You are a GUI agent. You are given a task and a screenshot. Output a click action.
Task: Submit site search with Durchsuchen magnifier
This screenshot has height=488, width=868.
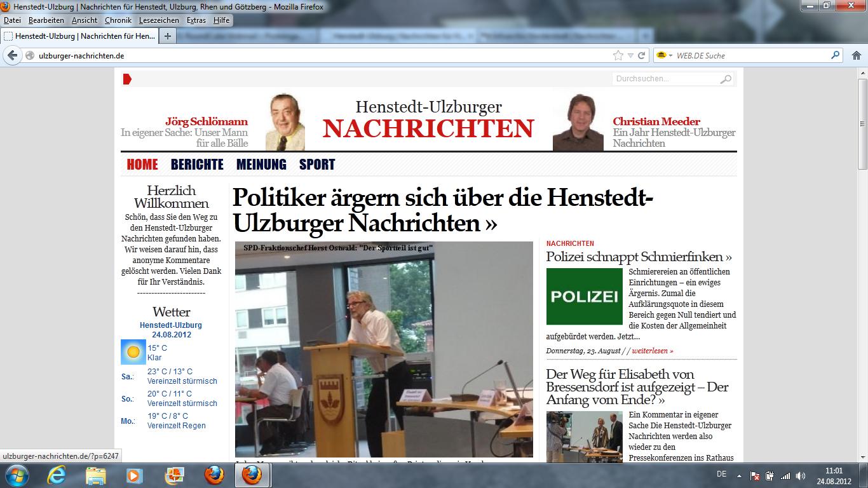[x=726, y=79]
